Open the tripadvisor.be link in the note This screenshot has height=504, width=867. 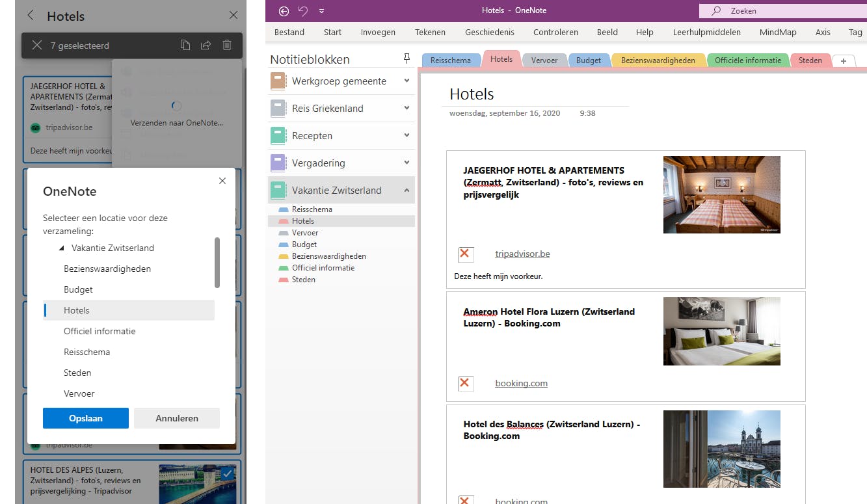pyautogui.click(x=522, y=254)
